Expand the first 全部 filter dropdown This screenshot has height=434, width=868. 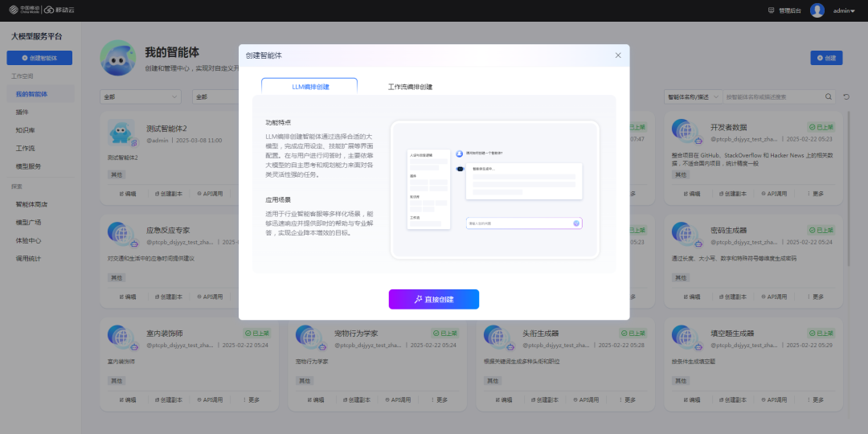141,96
